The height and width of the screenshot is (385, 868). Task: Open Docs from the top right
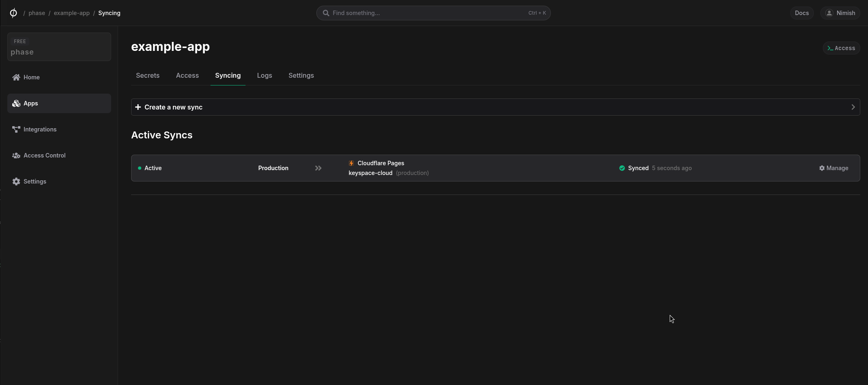(802, 13)
